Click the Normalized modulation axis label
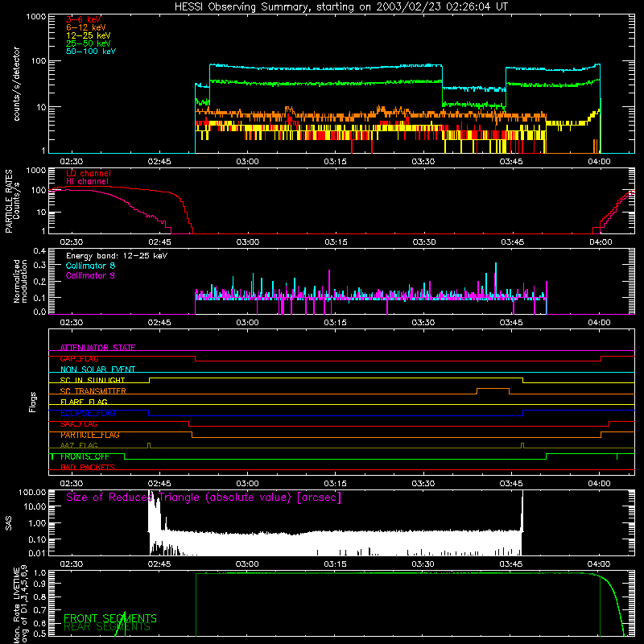 21,281
